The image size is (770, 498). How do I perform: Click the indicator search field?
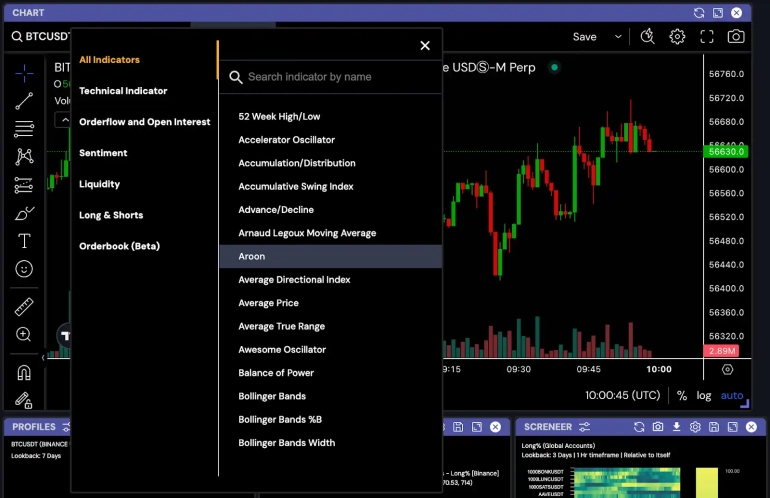pyautogui.click(x=335, y=77)
